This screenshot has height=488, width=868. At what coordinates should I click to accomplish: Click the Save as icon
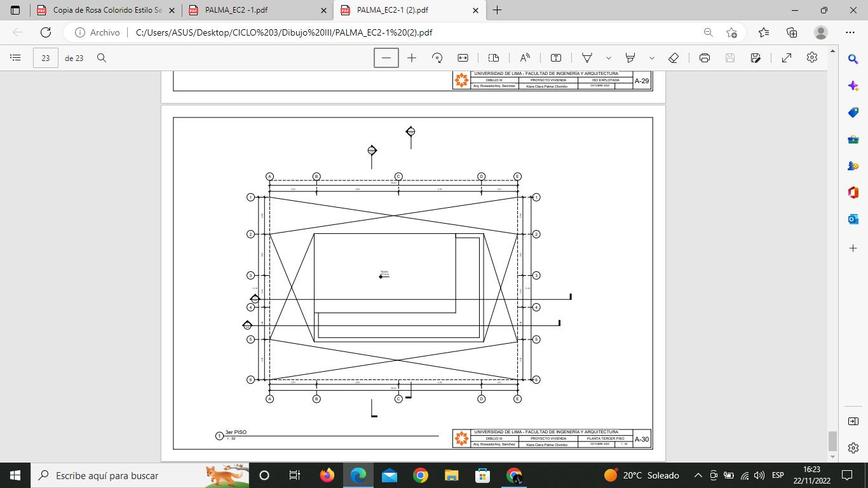tap(756, 58)
